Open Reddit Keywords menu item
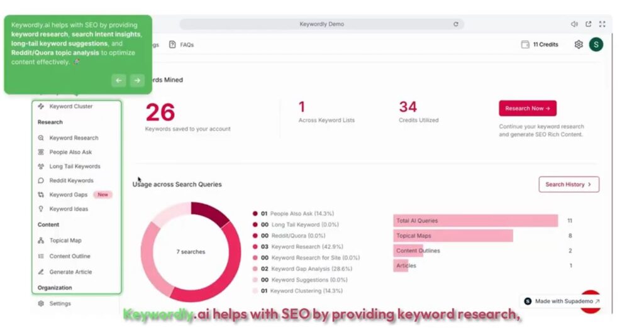Viewport: 644px width, 328px height. pyautogui.click(x=71, y=180)
